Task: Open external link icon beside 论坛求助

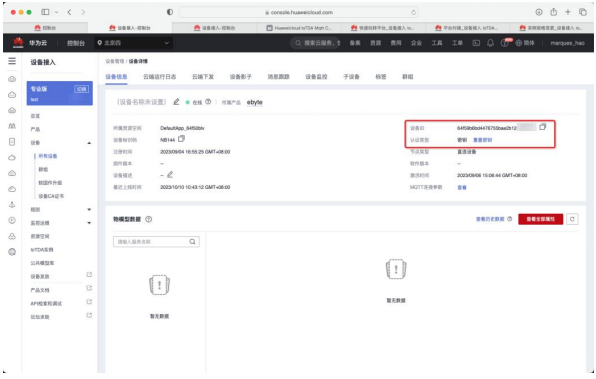Action: click(x=89, y=316)
